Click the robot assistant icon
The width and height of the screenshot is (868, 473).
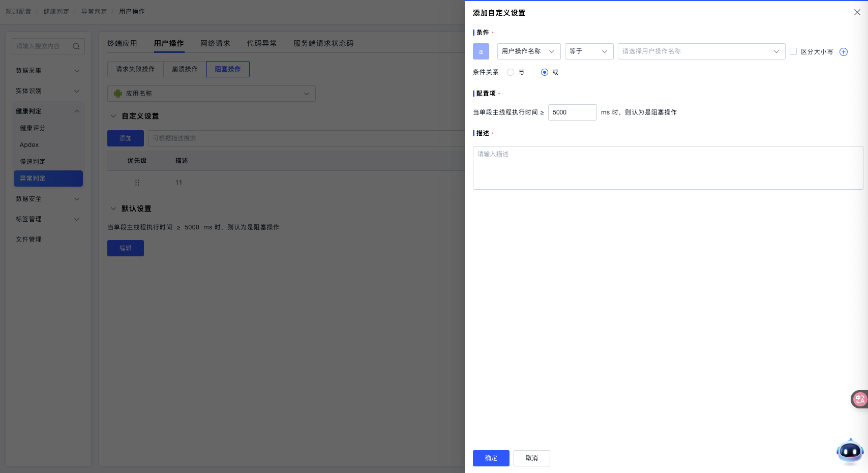tap(850, 451)
